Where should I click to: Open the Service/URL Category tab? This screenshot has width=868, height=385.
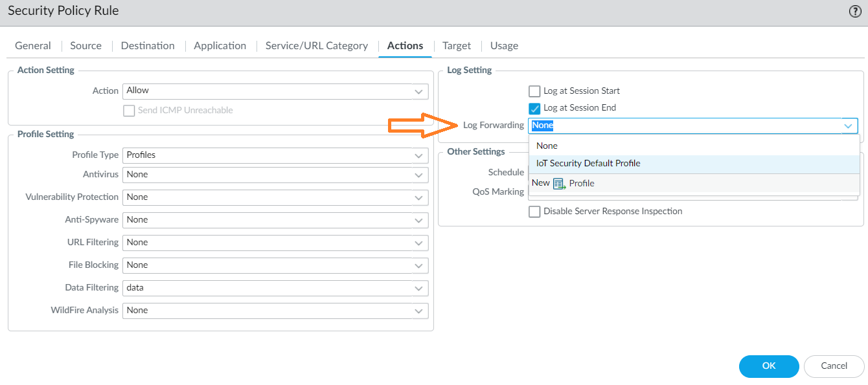click(x=317, y=46)
